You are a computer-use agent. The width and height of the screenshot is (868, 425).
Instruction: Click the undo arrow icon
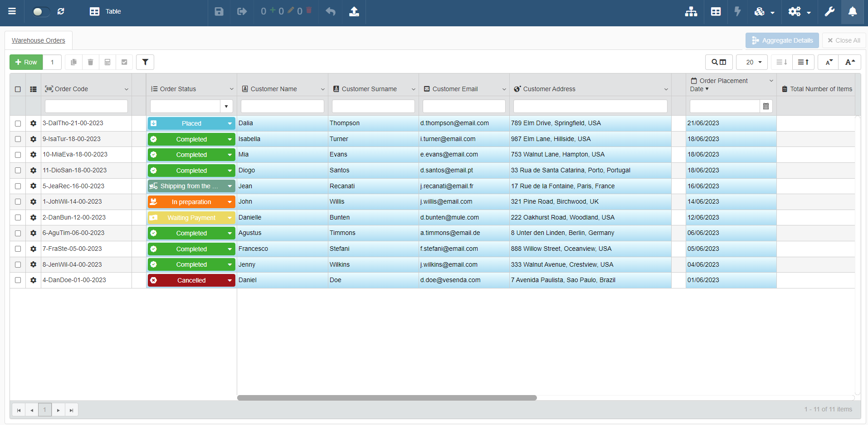coord(331,11)
